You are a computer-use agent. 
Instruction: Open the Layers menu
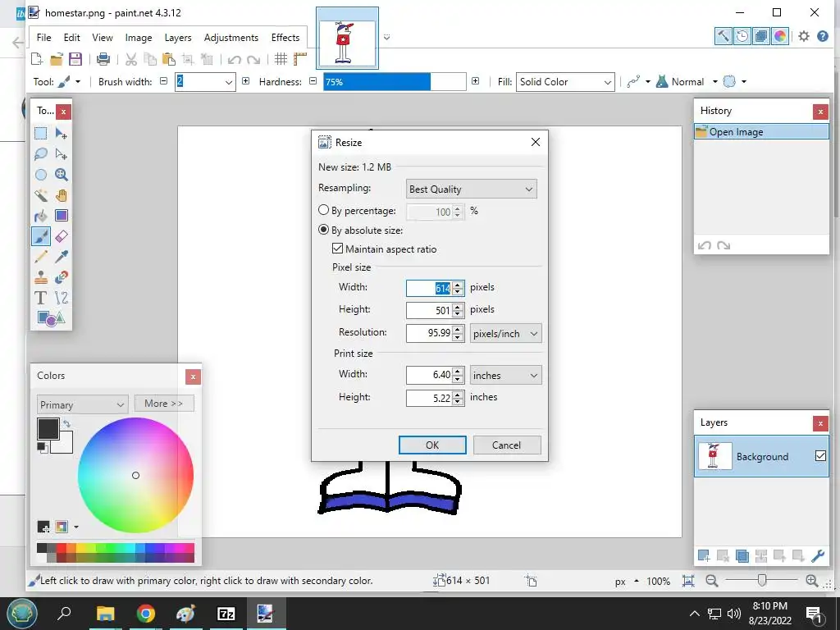click(x=178, y=38)
